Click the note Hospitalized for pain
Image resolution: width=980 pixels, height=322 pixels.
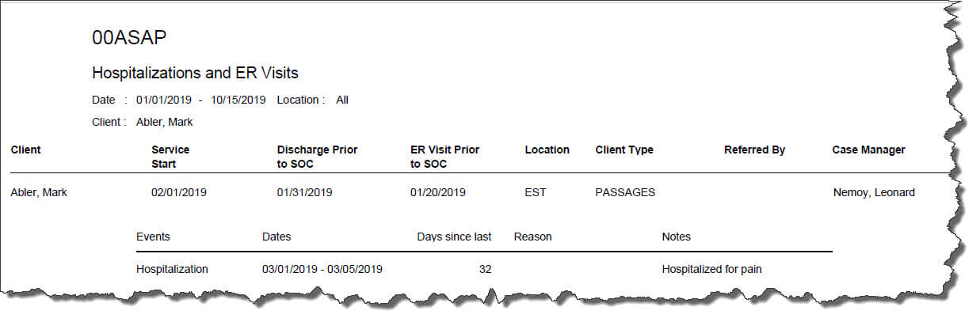[x=712, y=269]
